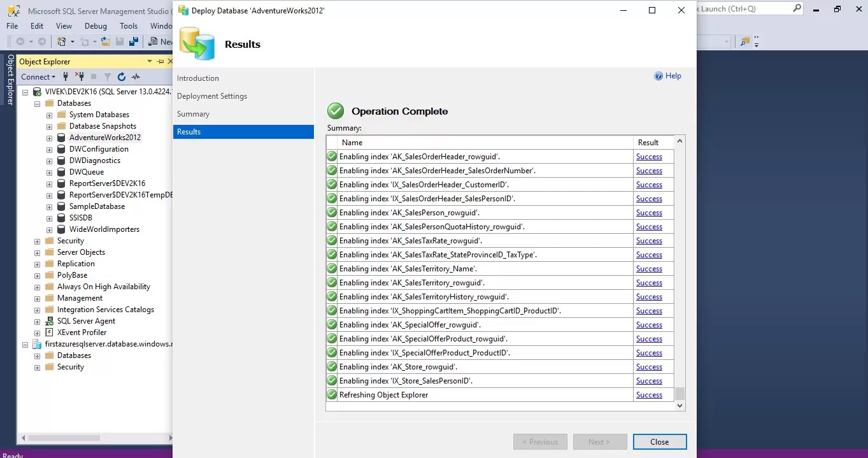Open Success link for Refreshing Object Explorer

(x=649, y=395)
